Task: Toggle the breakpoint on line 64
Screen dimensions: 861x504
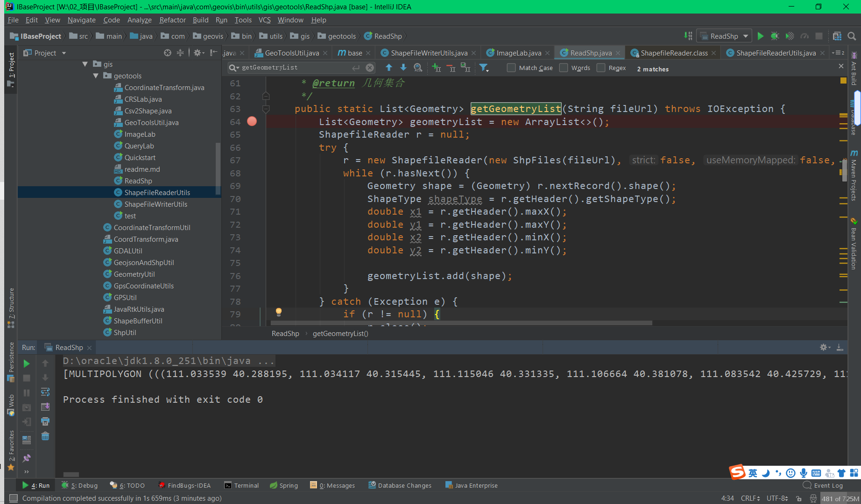Action: pos(252,122)
